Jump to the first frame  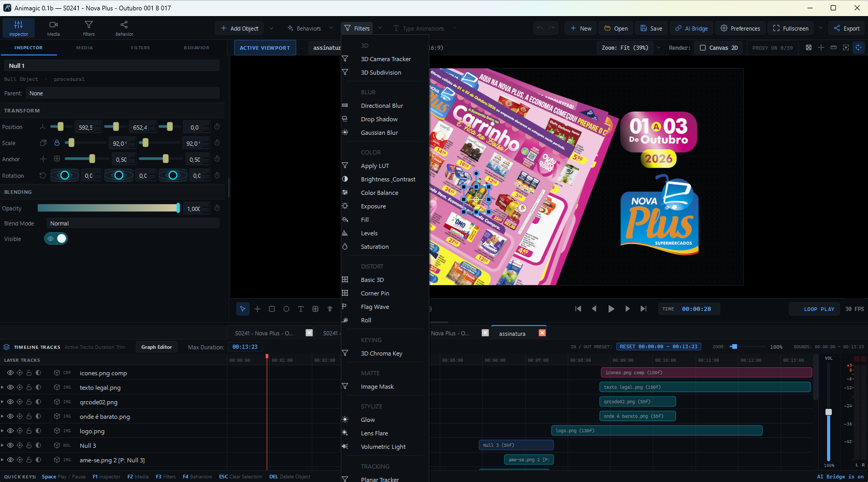point(578,309)
